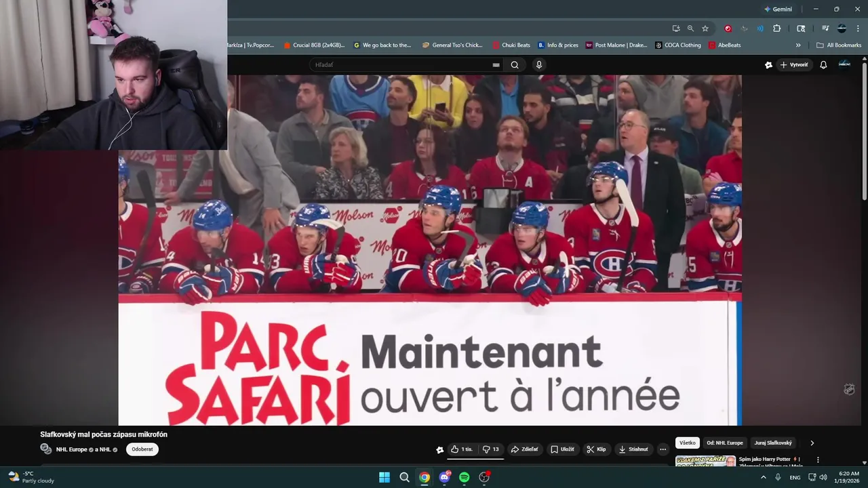
Task: Open YouTube notifications bell
Action: point(823,65)
